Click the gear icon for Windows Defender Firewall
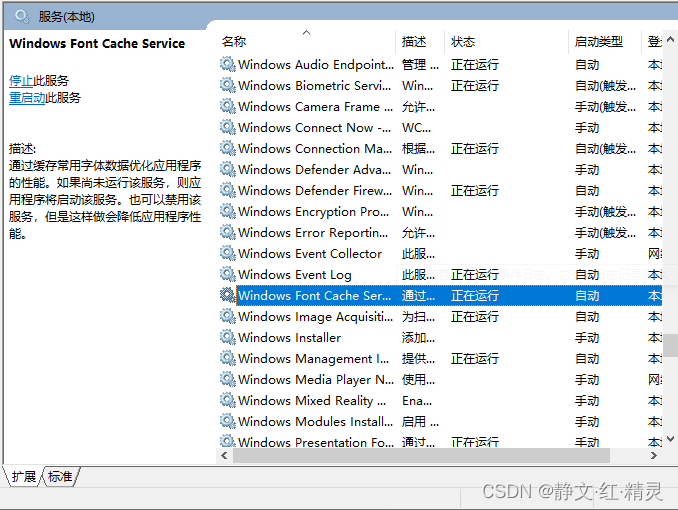Screen dimensions: 678x510 point(227,190)
